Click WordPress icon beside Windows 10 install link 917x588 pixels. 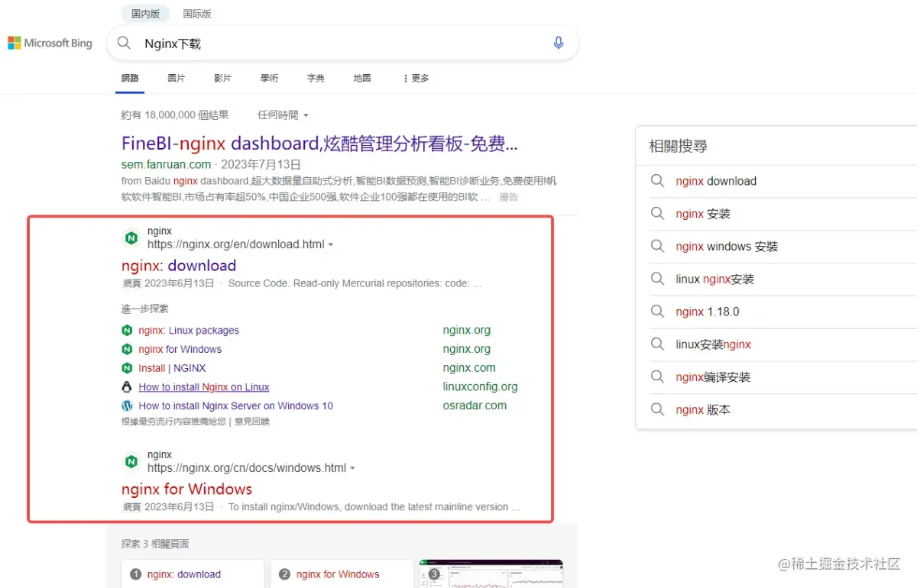click(127, 405)
